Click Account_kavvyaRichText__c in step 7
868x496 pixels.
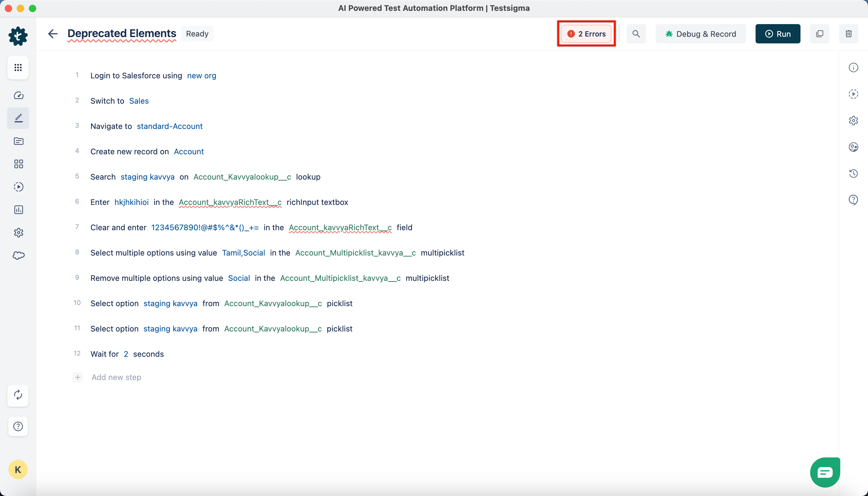click(340, 228)
